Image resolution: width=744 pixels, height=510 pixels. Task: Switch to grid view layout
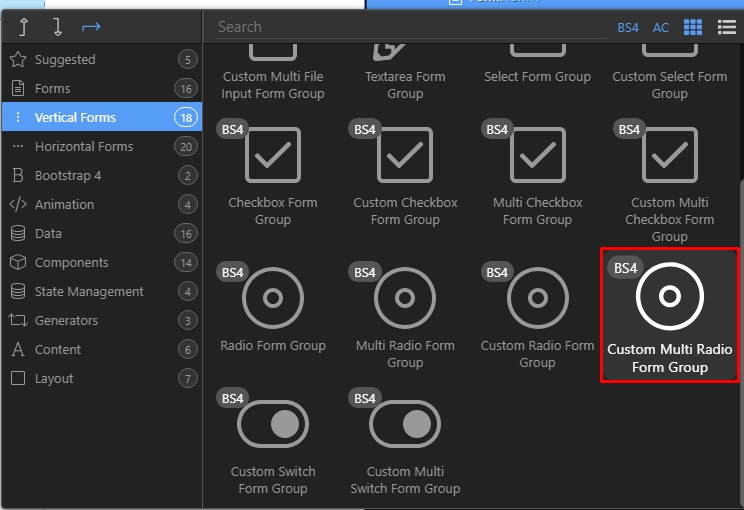pyautogui.click(x=693, y=27)
